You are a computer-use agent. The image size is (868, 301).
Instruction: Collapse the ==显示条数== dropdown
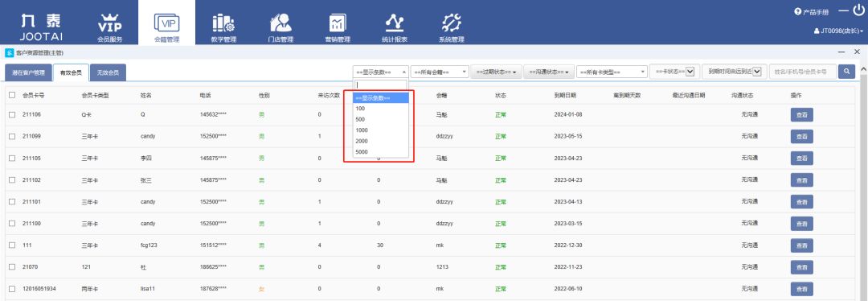pos(381,72)
